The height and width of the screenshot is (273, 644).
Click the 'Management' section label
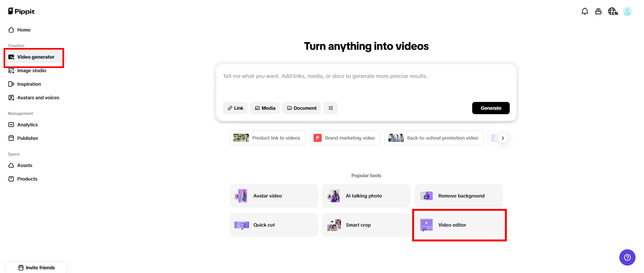pyautogui.click(x=20, y=113)
